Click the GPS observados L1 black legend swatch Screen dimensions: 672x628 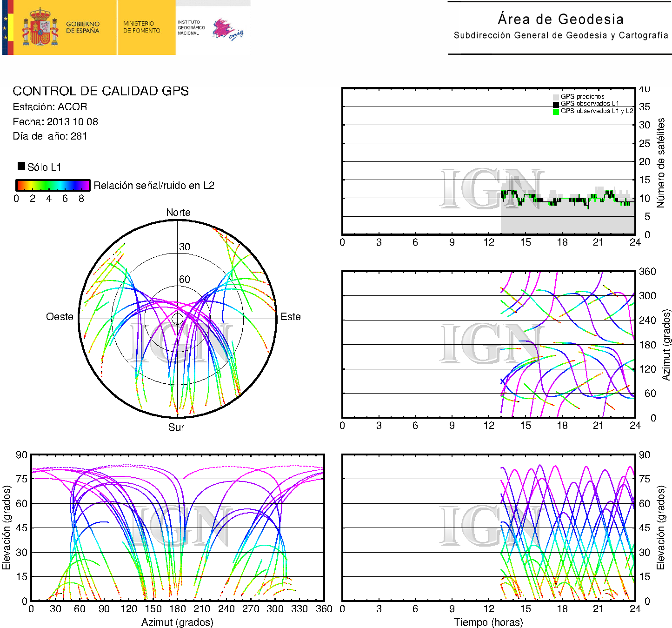tap(556, 104)
